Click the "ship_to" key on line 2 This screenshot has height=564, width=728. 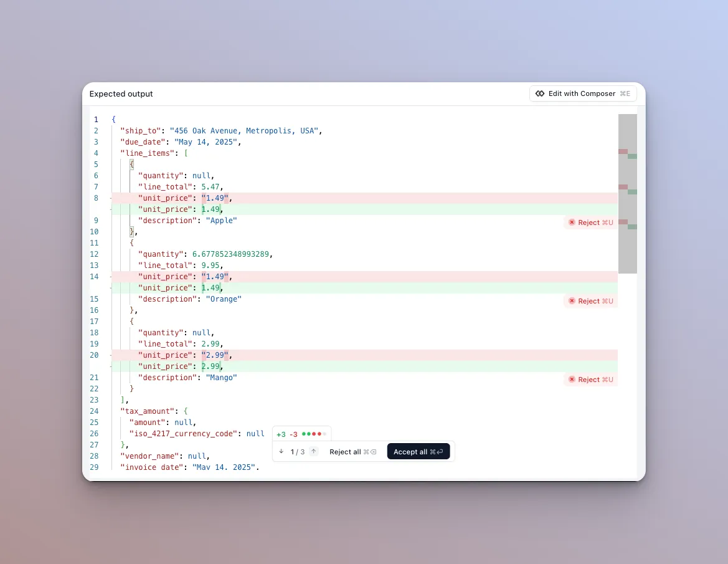click(141, 131)
